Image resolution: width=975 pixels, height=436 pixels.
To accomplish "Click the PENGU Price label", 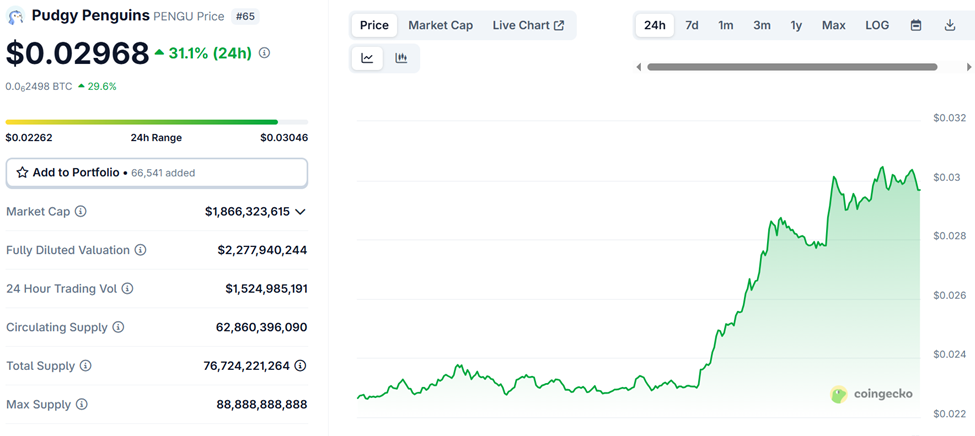I will pos(189,17).
